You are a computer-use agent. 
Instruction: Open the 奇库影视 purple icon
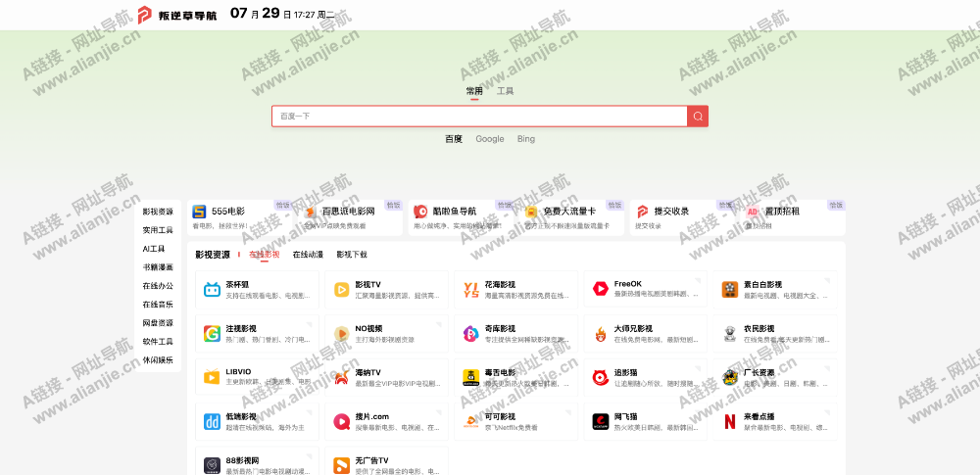470,334
